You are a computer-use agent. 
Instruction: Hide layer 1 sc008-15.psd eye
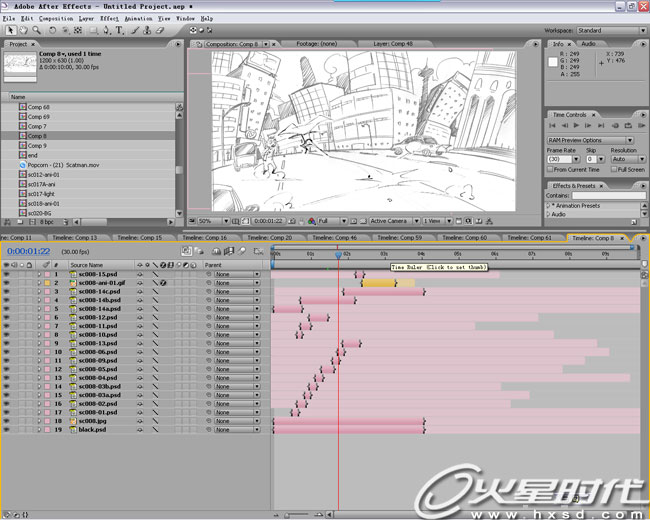6,274
